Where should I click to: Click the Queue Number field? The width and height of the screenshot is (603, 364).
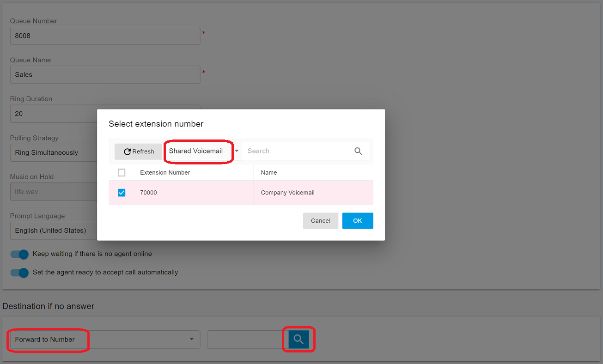click(105, 36)
